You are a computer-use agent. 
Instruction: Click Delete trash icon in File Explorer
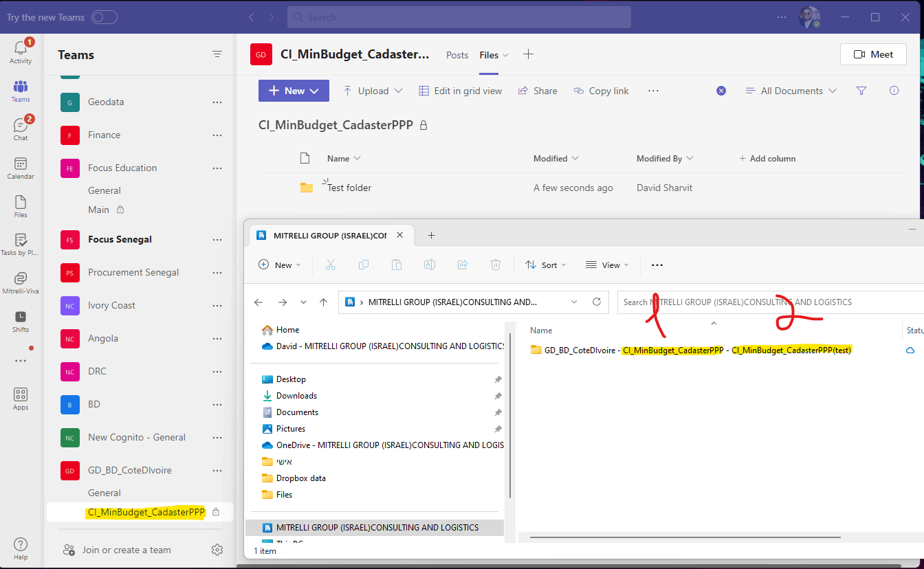(496, 265)
